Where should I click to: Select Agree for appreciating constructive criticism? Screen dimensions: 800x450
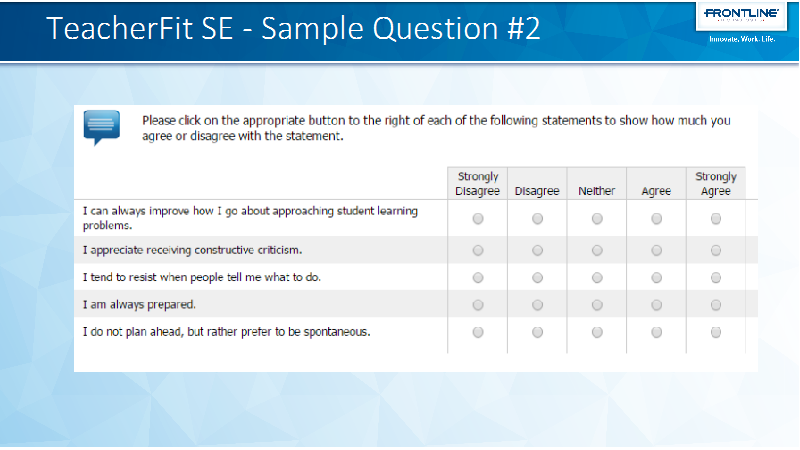(x=657, y=250)
